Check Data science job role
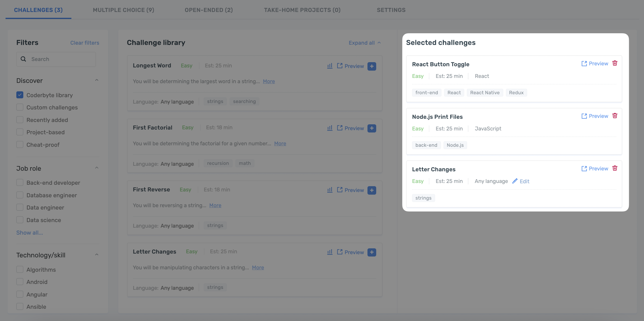 [20, 220]
